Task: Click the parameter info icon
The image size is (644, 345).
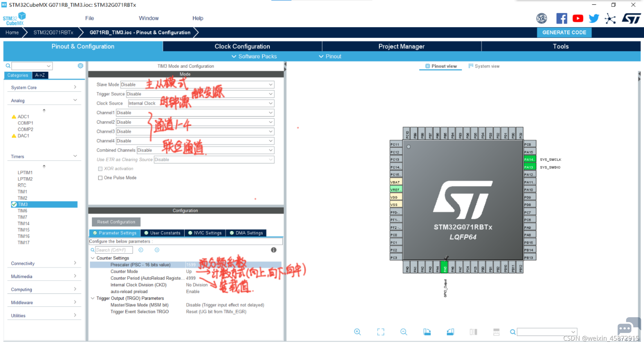Action: [274, 250]
